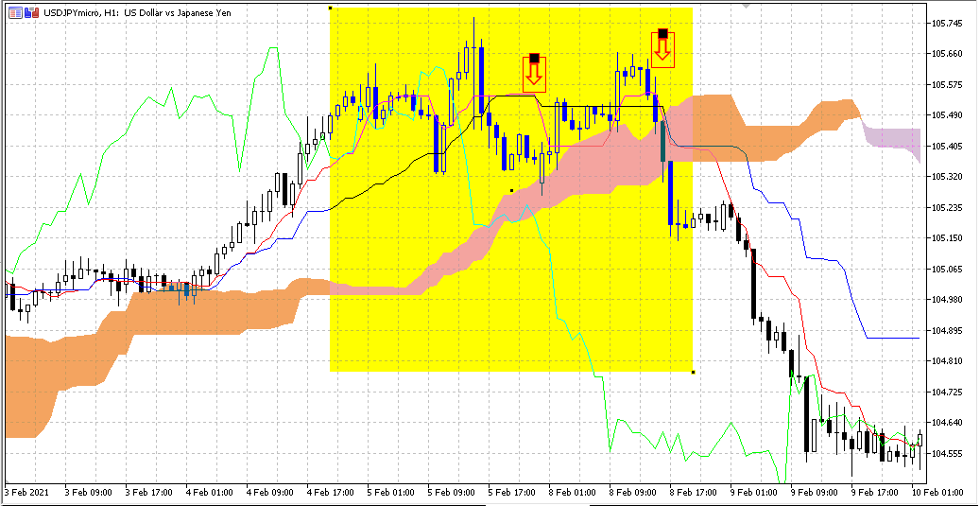Click the 9 Feb 17:00 time label
Viewport: 980px width, 506px height.
click(877, 493)
